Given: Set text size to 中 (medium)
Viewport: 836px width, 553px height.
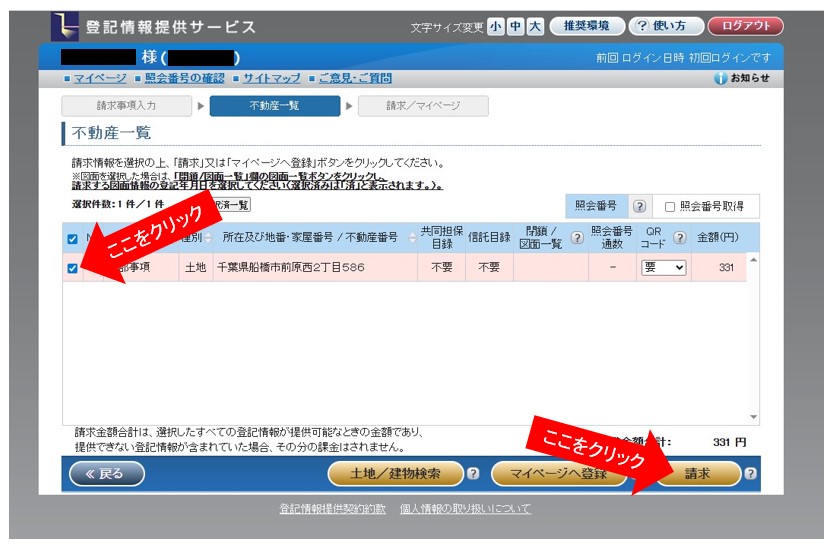Looking at the screenshot, I should tap(516, 27).
